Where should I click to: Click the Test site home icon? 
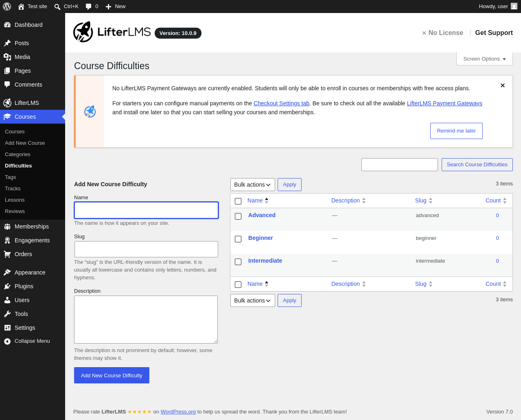pos(21,7)
